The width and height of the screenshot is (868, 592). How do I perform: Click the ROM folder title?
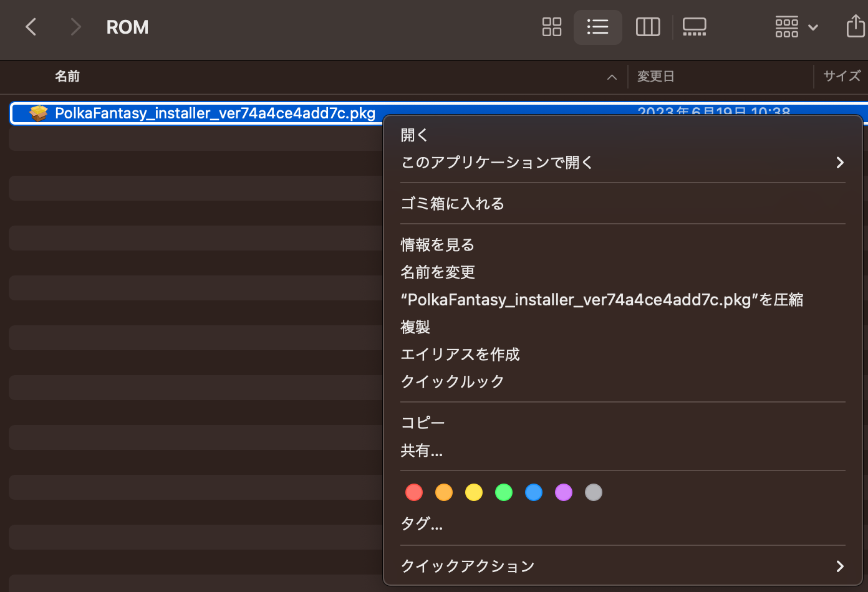pyautogui.click(x=128, y=27)
